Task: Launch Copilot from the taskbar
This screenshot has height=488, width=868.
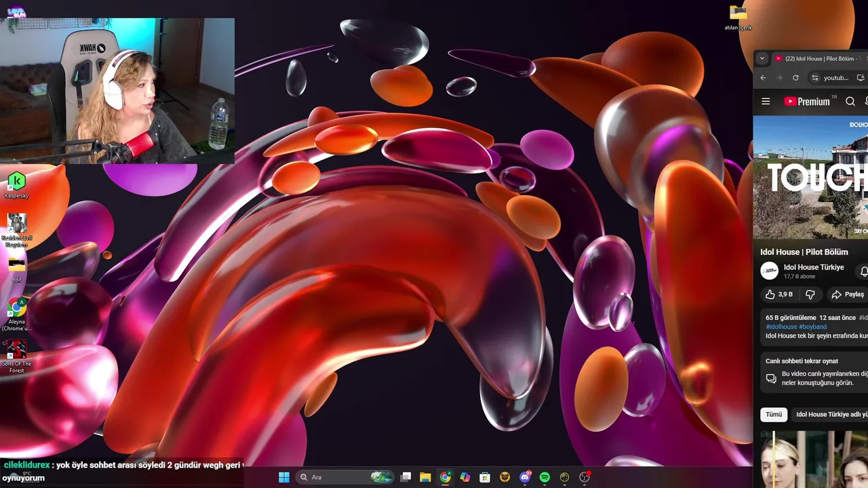Action: pyautogui.click(x=465, y=477)
